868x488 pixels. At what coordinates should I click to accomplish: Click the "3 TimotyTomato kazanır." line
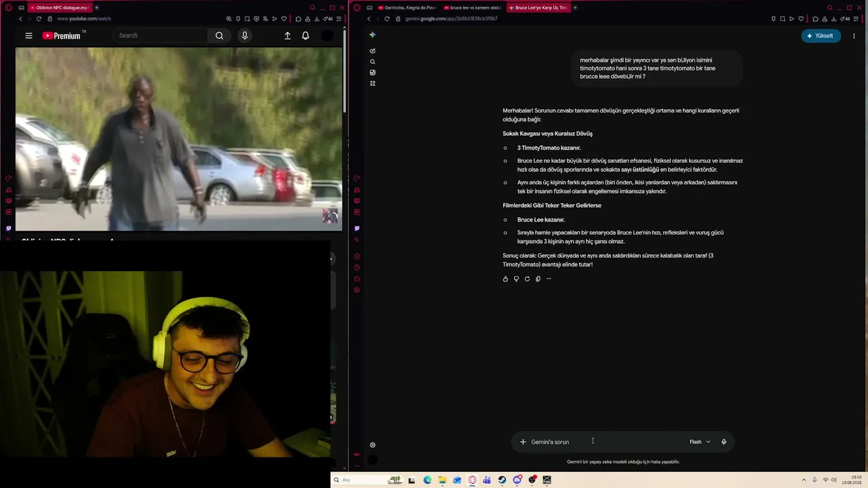click(x=549, y=148)
